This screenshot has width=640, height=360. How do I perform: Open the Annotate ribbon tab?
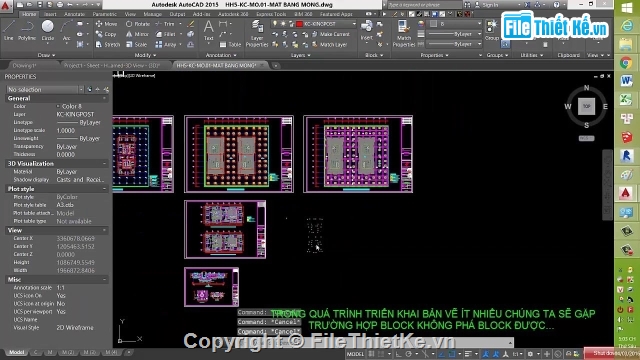point(74,14)
